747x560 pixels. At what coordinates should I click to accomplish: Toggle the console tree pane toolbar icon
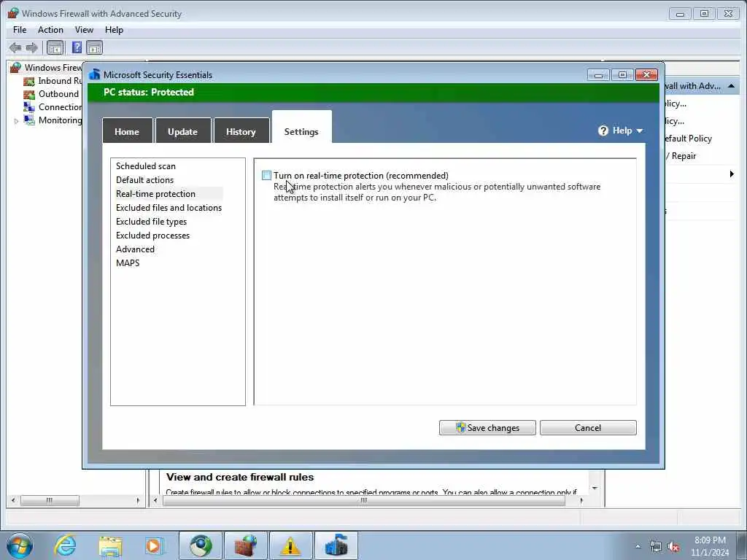coord(55,47)
